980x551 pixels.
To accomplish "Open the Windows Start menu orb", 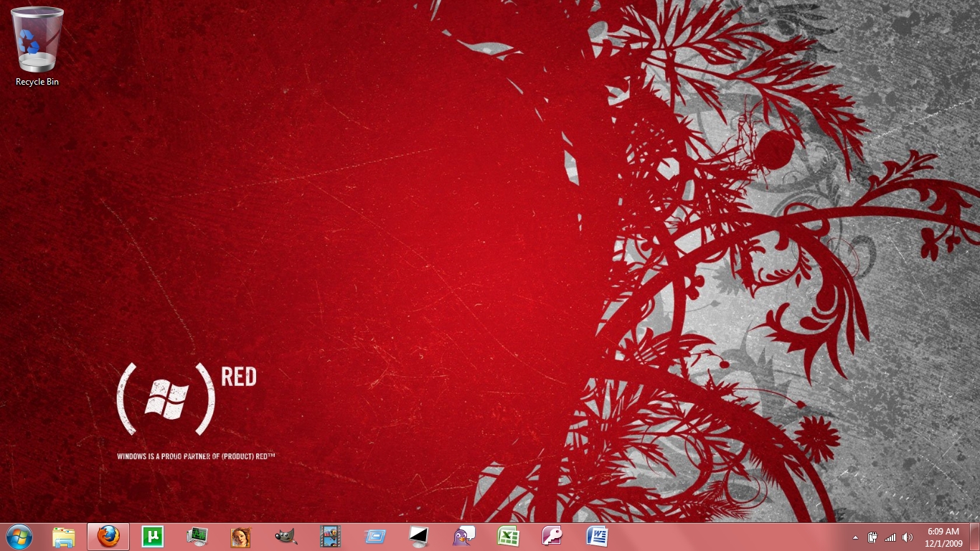I will pos(19,537).
